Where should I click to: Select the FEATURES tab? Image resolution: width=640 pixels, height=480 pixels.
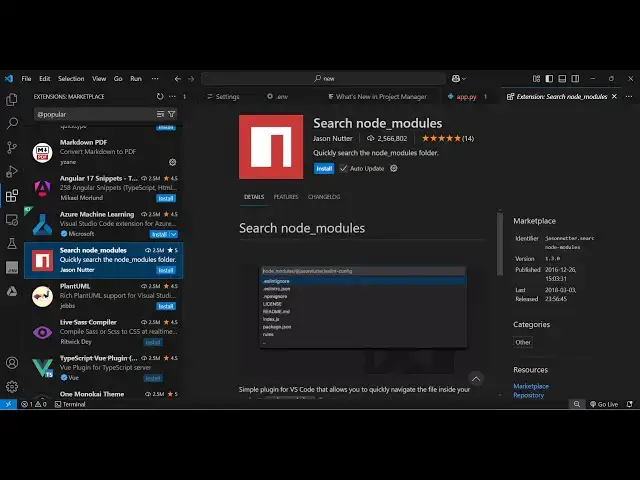click(286, 197)
